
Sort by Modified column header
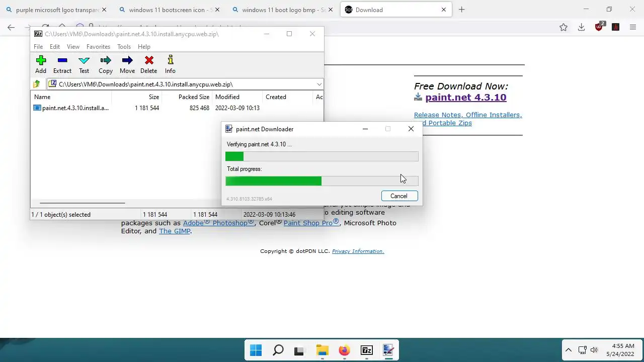[x=237, y=97]
